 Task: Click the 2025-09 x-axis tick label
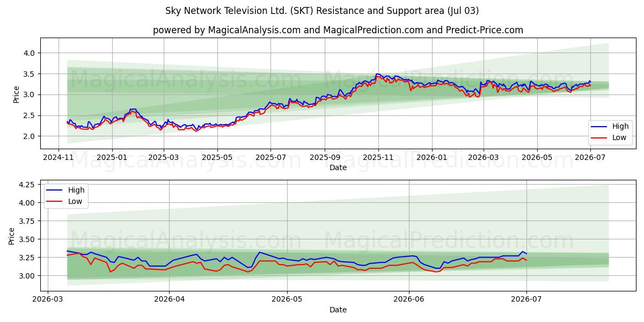point(325,157)
